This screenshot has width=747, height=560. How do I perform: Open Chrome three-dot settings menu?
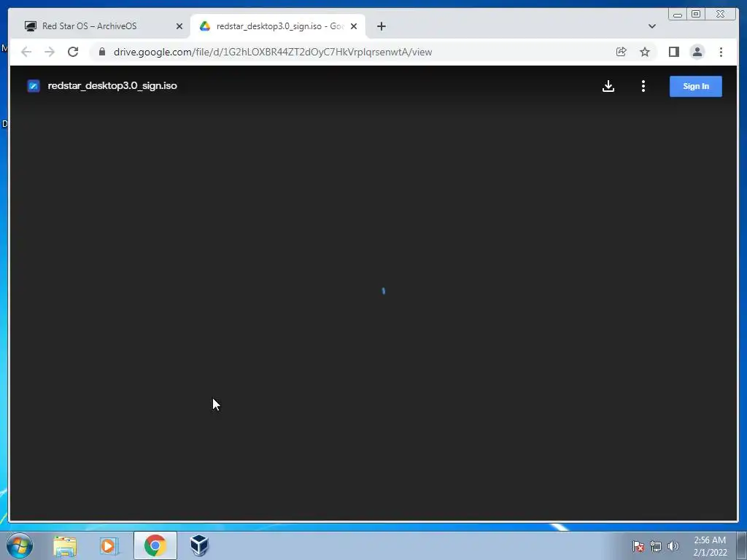721,52
